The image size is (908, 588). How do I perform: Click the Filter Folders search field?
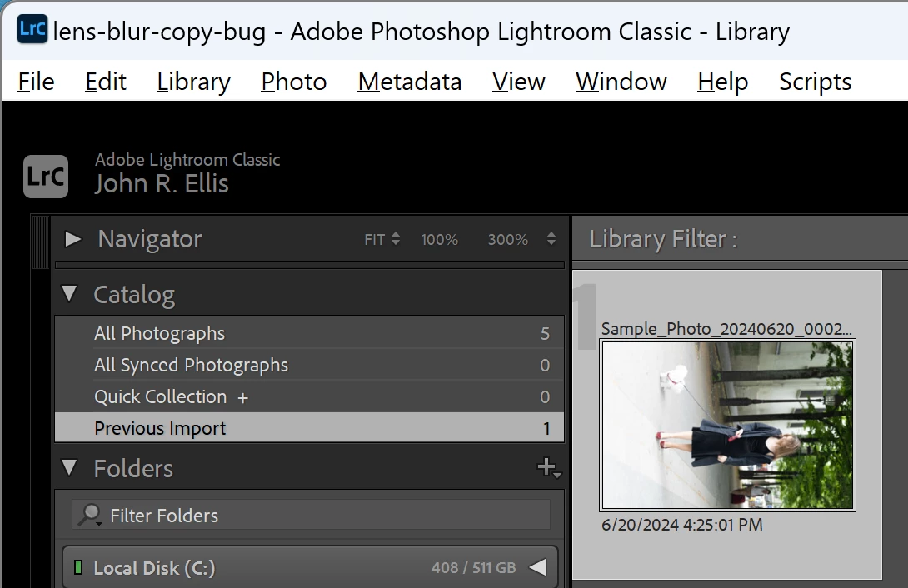coord(311,515)
